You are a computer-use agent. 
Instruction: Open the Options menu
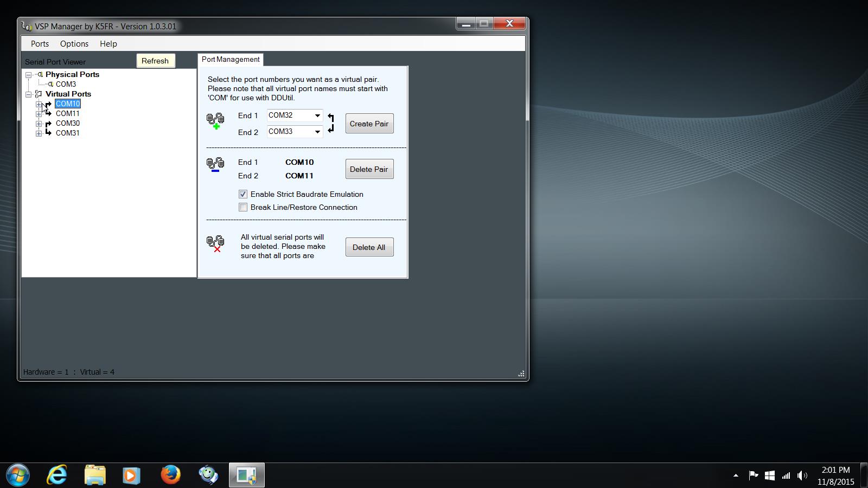click(74, 44)
